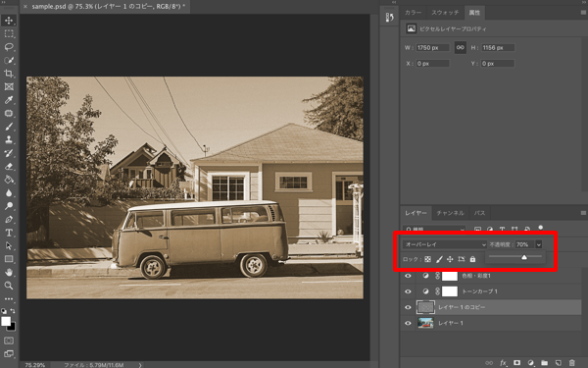Expand the status bar info arrow
This screenshot has width=588, height=368.
[x=140, y=365]
